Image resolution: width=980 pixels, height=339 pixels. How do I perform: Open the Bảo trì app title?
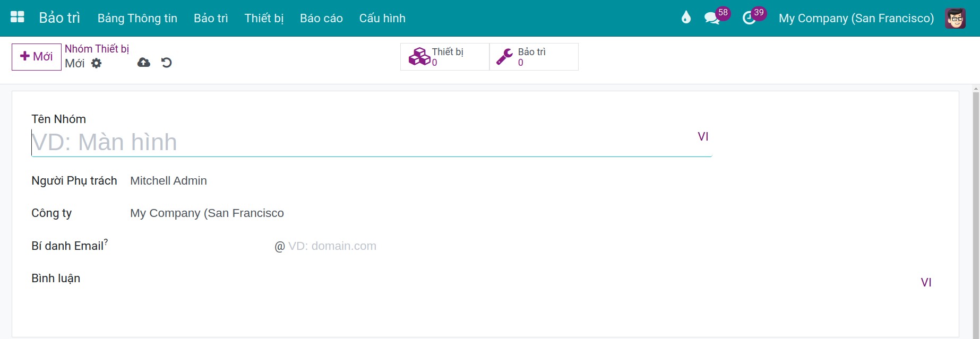pyautogui.click(x=59, y=18)
